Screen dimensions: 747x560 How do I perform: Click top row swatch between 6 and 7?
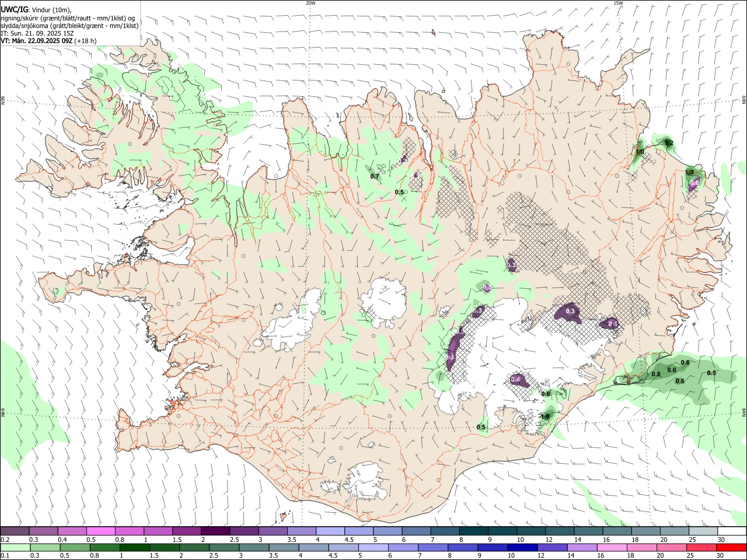coord(416,531)
